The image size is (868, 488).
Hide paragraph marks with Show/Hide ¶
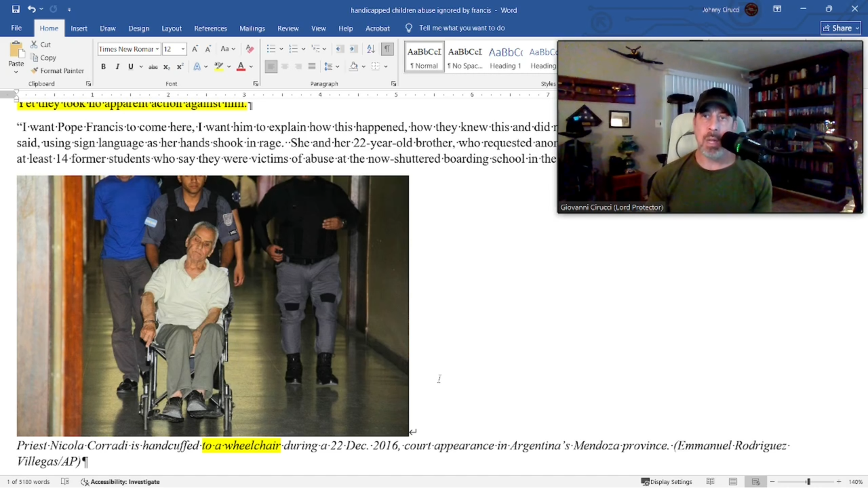point(387,49)
